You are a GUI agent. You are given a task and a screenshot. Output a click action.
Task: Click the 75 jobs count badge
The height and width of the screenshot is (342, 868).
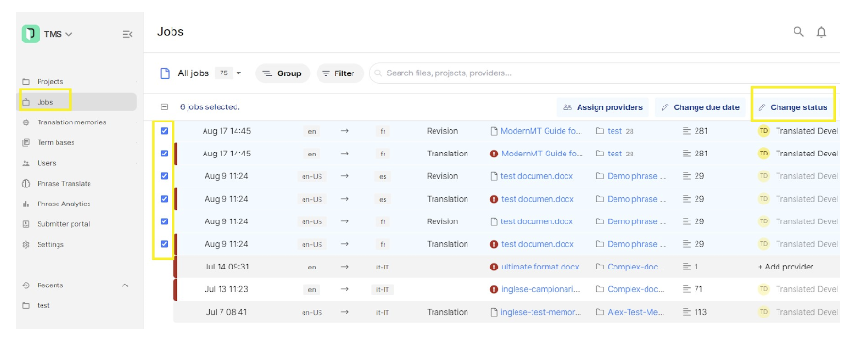(223, 73)
